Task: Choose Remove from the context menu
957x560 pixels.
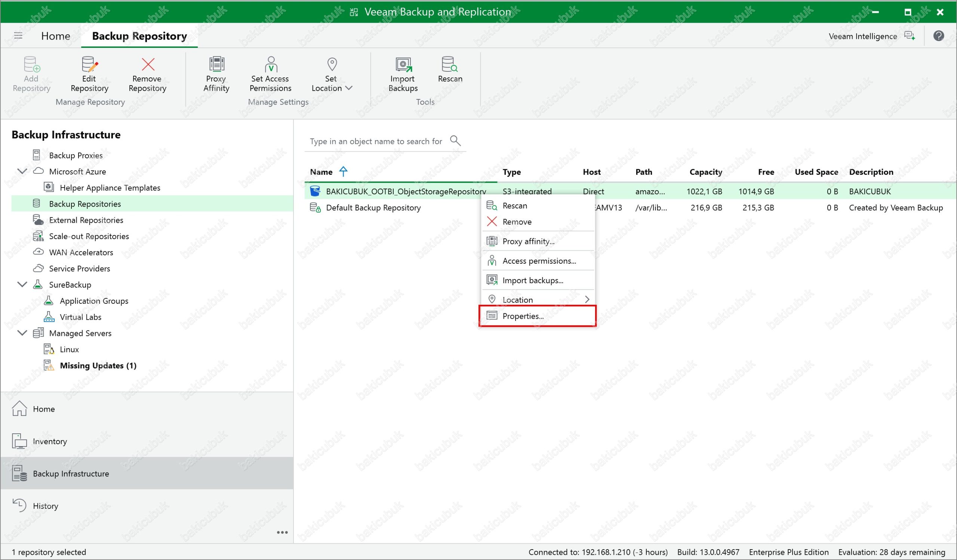Action: click(x=538, y=222)
